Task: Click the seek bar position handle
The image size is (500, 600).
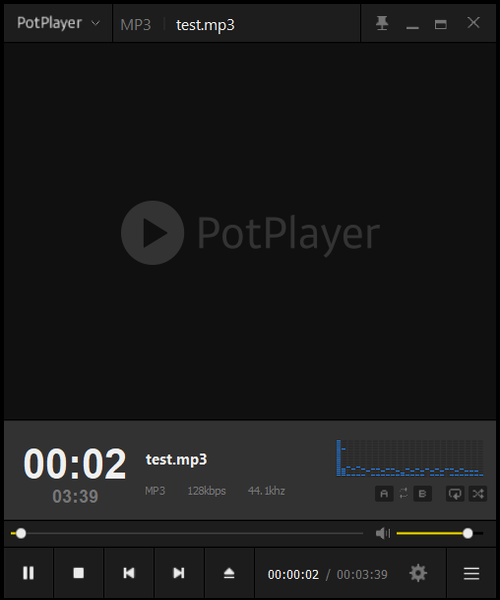Action: pyautogui.click(x=21, y=533)
